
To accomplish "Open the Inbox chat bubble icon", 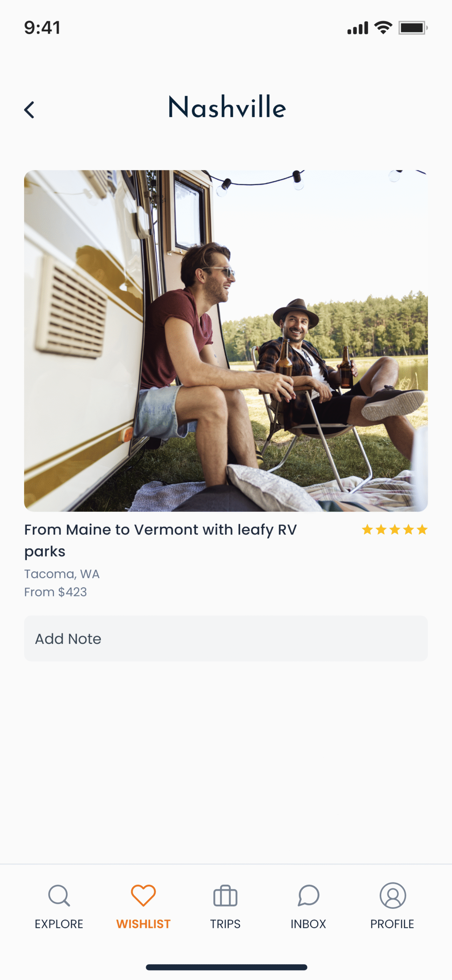I will [x=308, y=895].
